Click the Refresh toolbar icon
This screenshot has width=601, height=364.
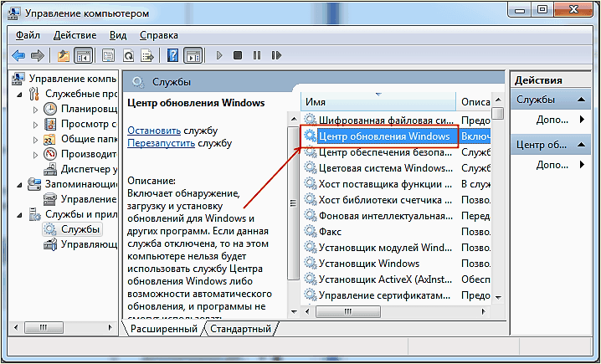[127, 55]
